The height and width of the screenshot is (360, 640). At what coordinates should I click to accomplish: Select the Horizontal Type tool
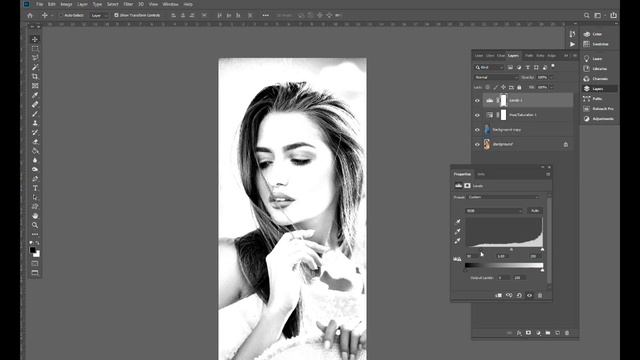pos(35,188)
